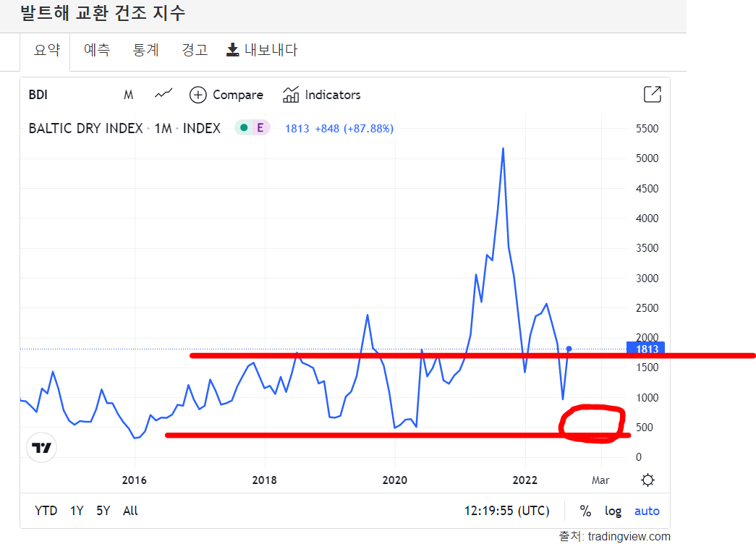The width and height of the screenshot is (756, 552).
Task: Open chart settings gear icon
Action: coord(647,480)
